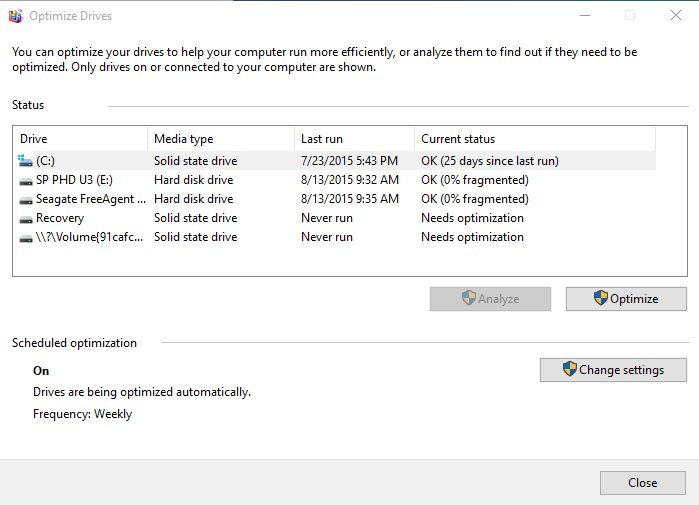Click 'Never run' in the Recovery row
699x505 pixels.
327,218
